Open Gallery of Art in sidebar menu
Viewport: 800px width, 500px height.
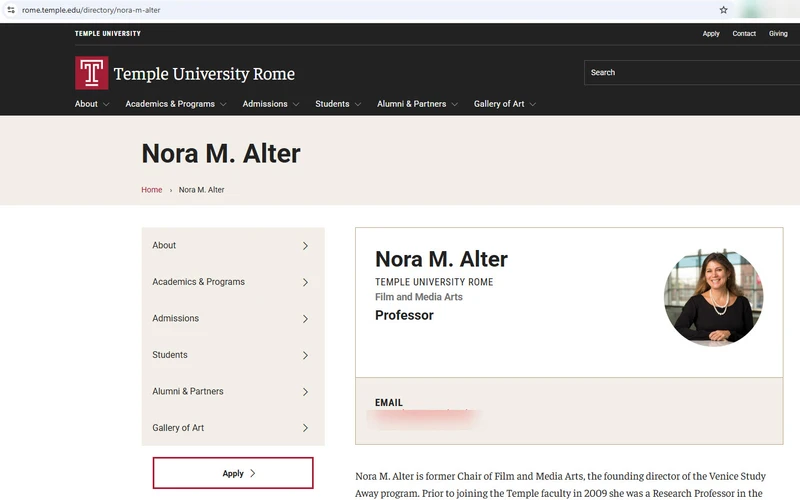(x=178, y=428)
